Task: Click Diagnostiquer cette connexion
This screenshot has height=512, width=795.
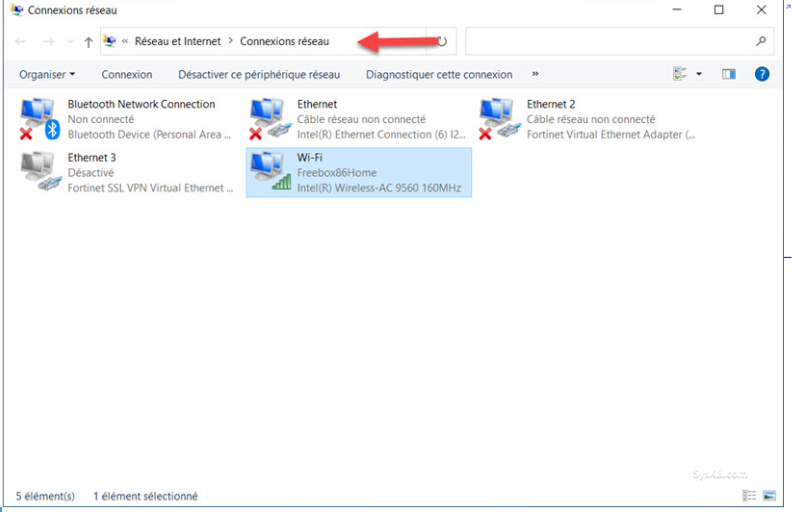Action: tap(439, 74)
